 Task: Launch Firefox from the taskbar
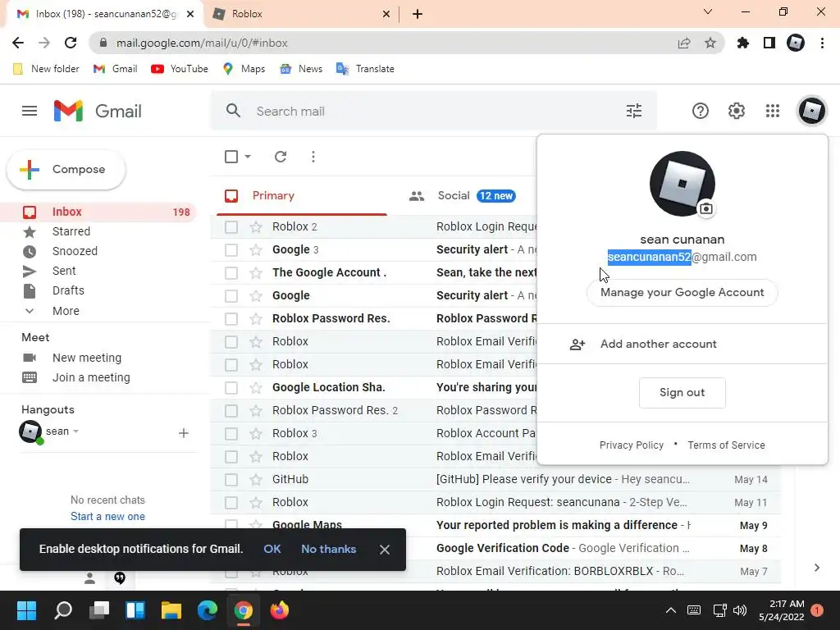tap(279, 610)
